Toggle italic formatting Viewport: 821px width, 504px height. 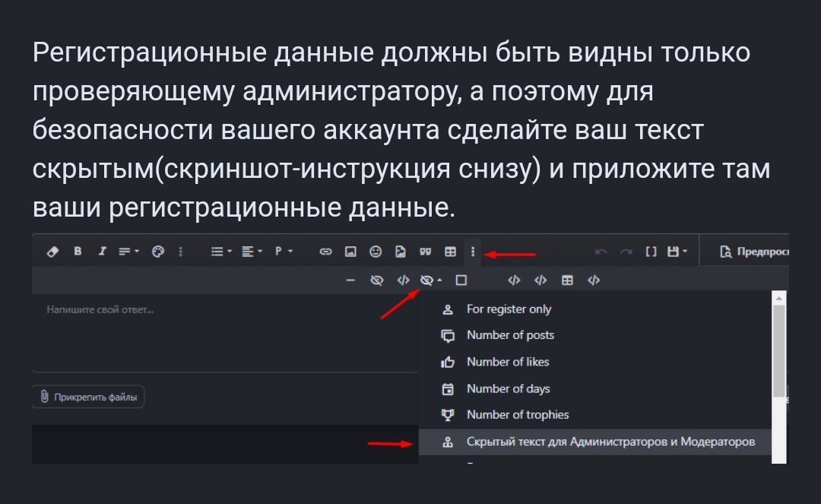[x=102, y=252]
